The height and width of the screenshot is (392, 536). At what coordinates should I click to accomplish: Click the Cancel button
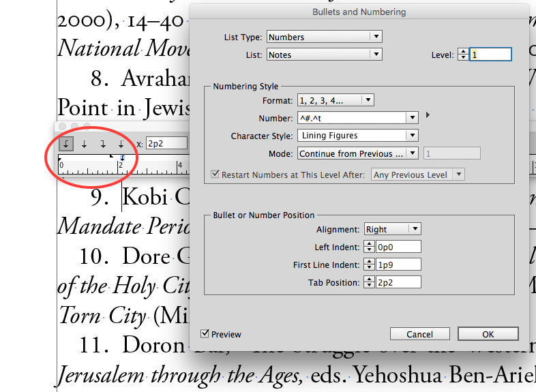coord(420,334)
